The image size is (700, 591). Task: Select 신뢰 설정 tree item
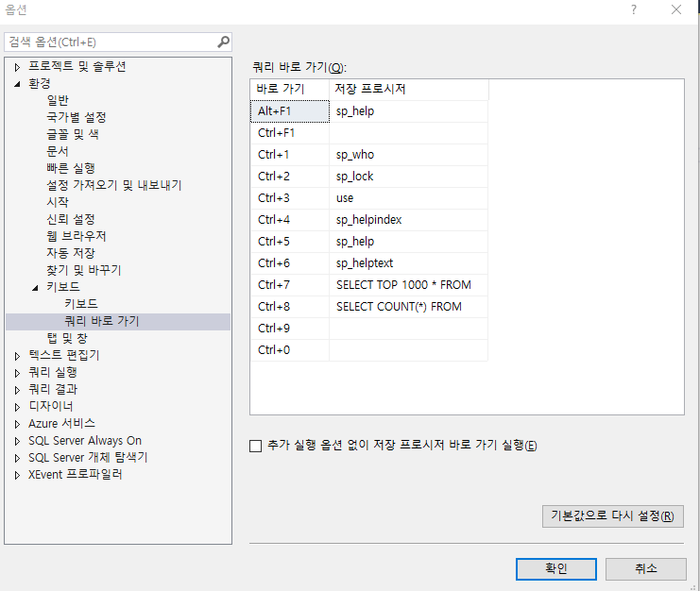[71, 219]
